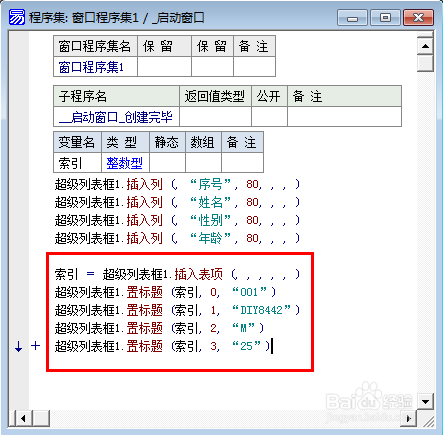Click the “25” string value
The width and height of the screenshot is (443, 435).
click(246, 346)
